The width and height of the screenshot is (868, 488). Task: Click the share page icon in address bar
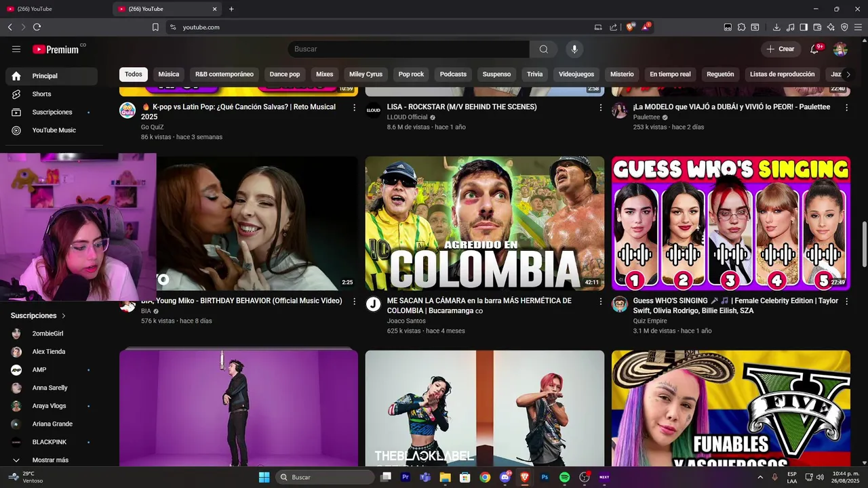[614, 27]
